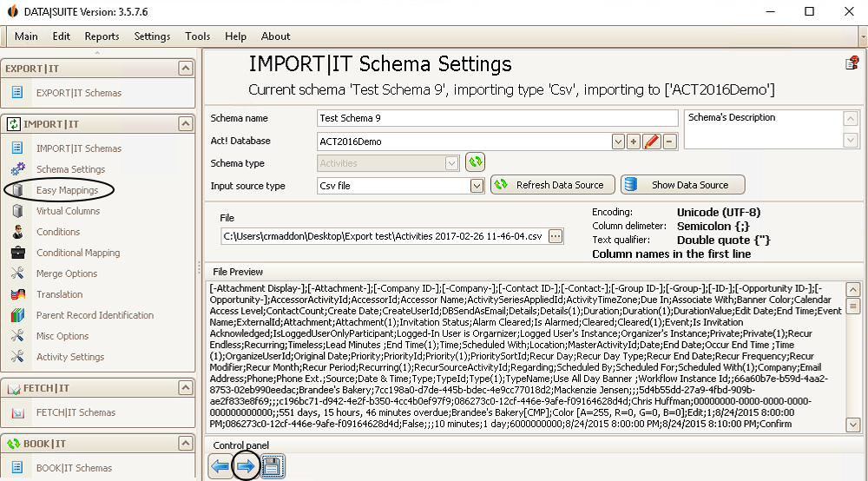The width and height of the screenshot is (868, 481).
Task: Open Virtual Columns in the sidebar
Action: tap(68, 211)
